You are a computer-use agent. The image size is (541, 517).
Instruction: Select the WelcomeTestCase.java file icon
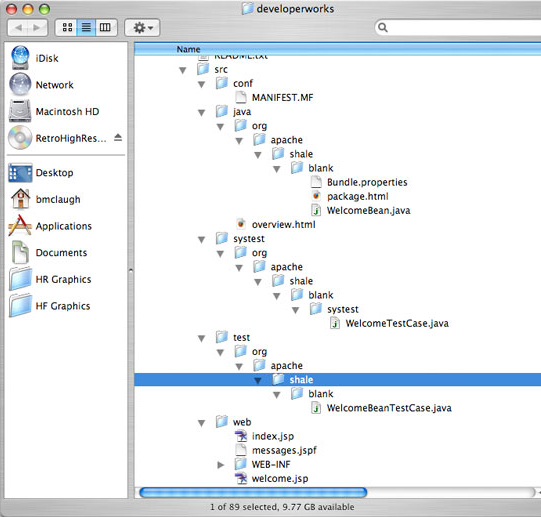click(335, 323)
